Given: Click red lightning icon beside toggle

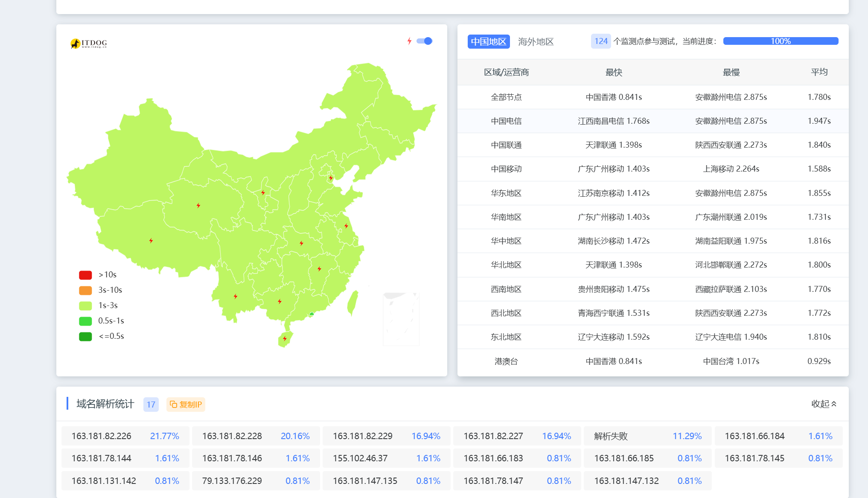Looking at the screenshot, I should coord(409,41).
